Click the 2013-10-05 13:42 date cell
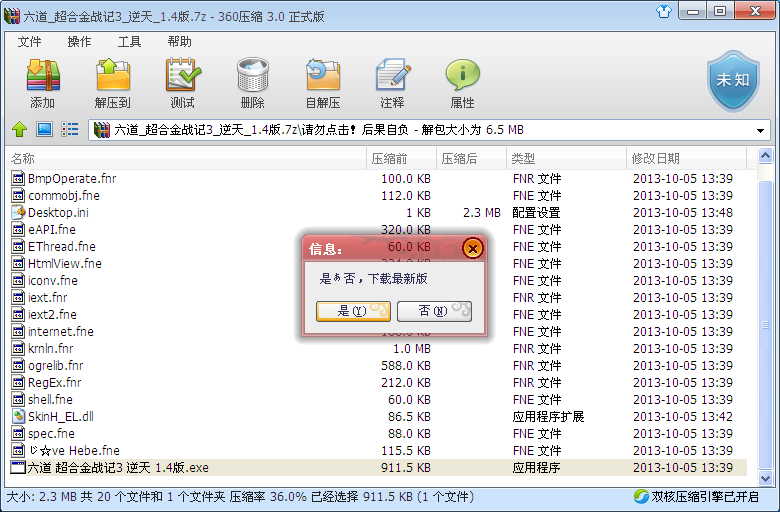Viewport: 780px width, 512px height. [682, 416]
